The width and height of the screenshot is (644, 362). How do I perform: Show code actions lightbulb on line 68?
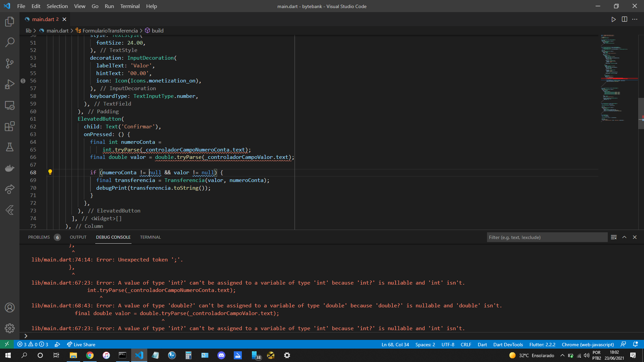(x=50, y=172)
